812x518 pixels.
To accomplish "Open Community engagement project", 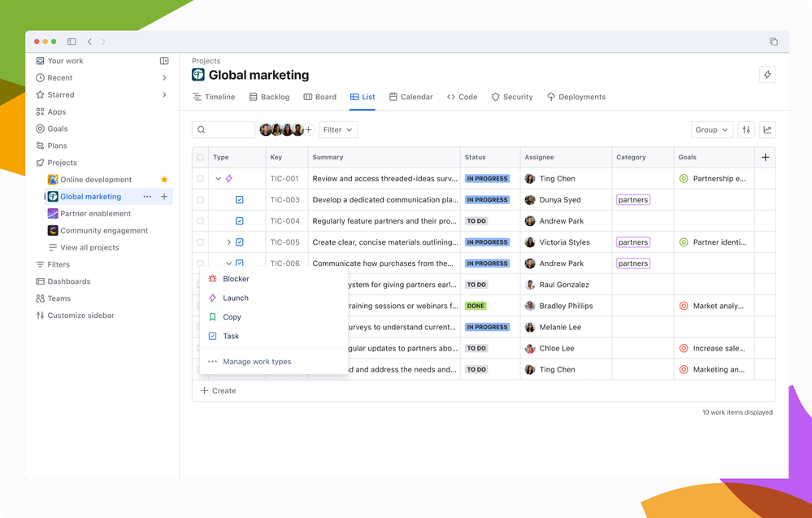I will pos(98,230).
